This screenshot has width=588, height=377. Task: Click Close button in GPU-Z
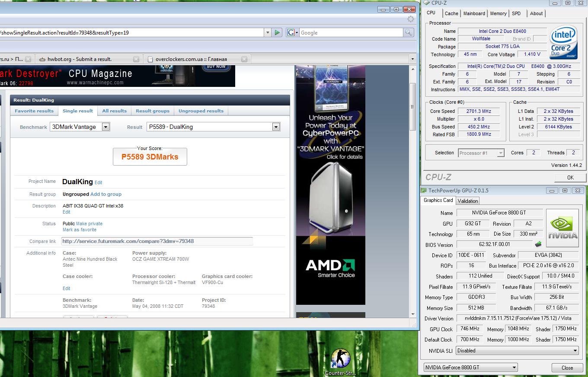pos(567,367)
